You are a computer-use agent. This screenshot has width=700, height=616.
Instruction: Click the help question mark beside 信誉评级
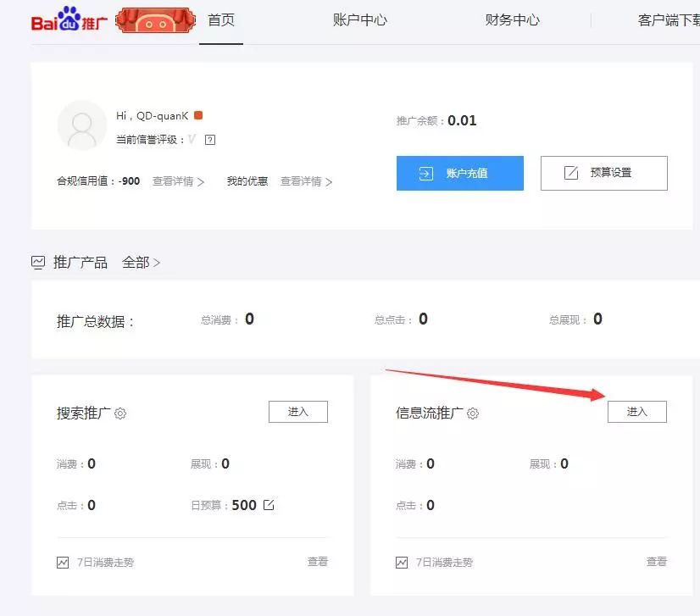210,140
